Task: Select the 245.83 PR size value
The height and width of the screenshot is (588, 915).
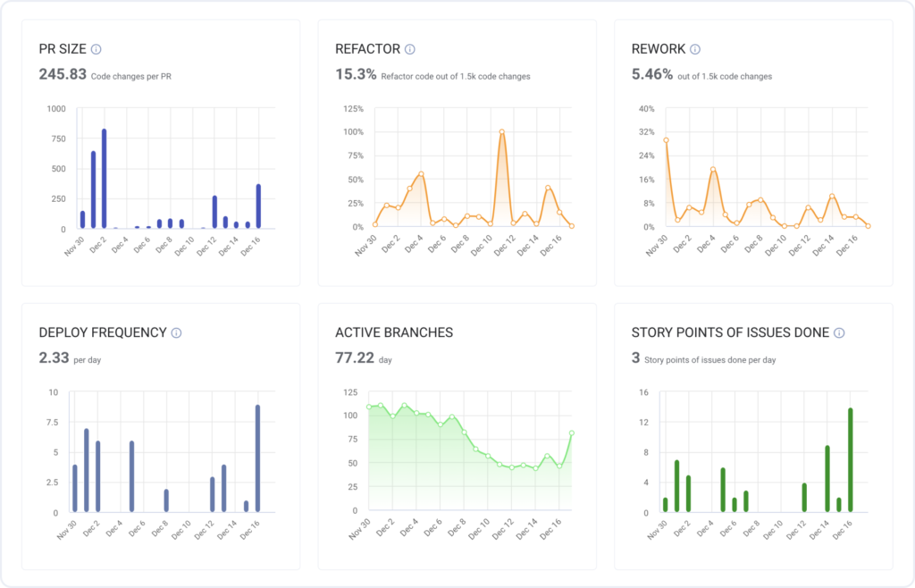Action: tap(63, 74)
